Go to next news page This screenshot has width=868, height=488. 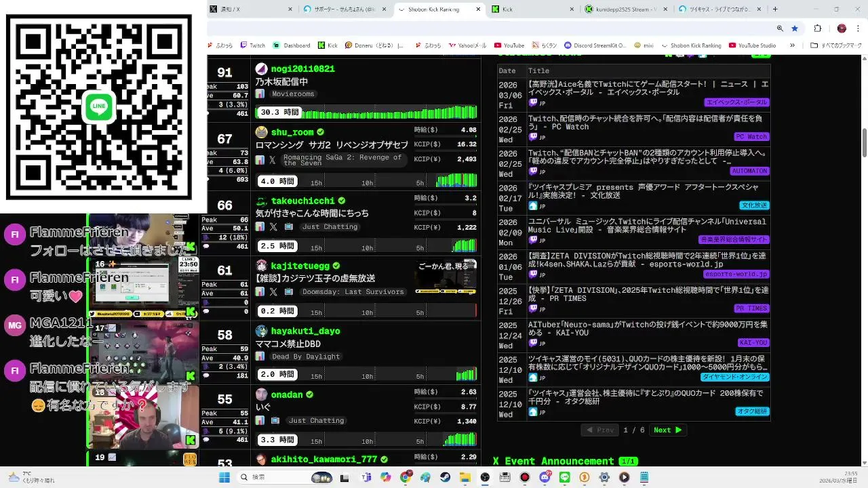668,430
